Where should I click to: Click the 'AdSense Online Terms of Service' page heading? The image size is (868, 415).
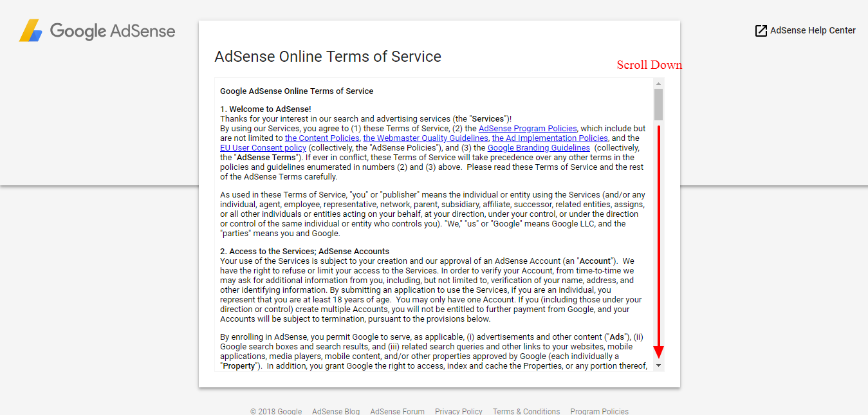click(x=328, y=57)
